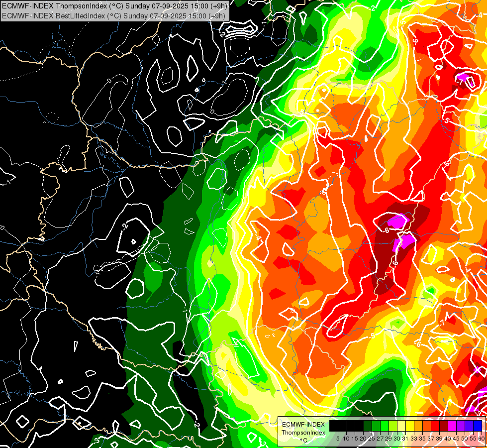
Task: Select the violet 50–55 legend swatch
Action: 469,426
